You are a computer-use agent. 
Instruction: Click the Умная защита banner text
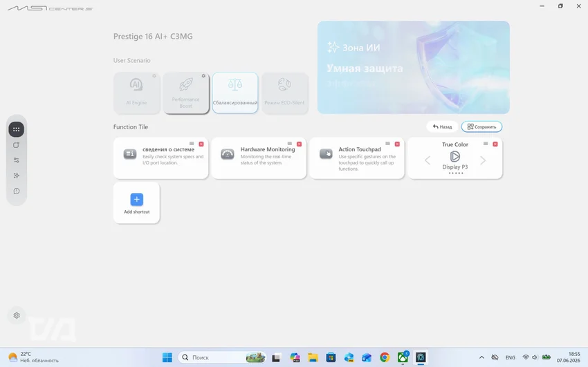pyautogui.click(x=365, y=68)
